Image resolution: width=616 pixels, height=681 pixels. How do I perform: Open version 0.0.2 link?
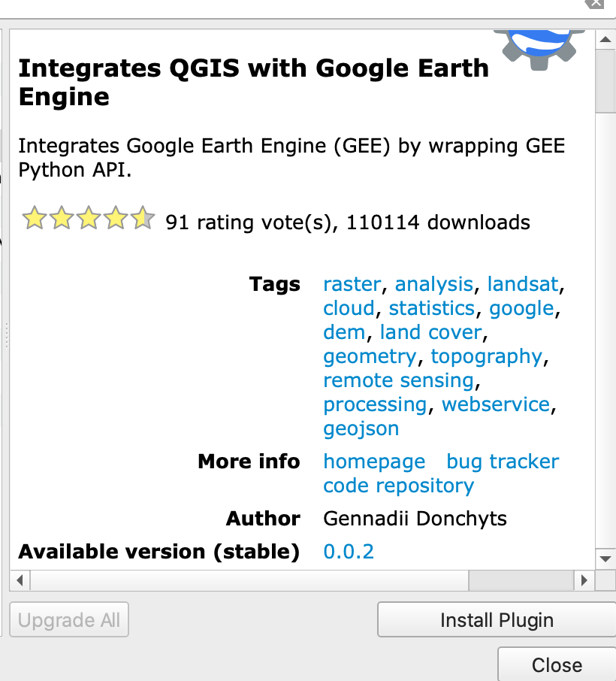(348, 551)
